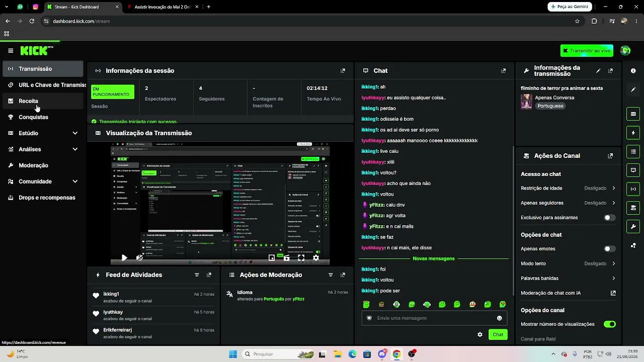Open stream preview settings gear
This screenshot has height=362, width=644.
[x=316, y=258]
